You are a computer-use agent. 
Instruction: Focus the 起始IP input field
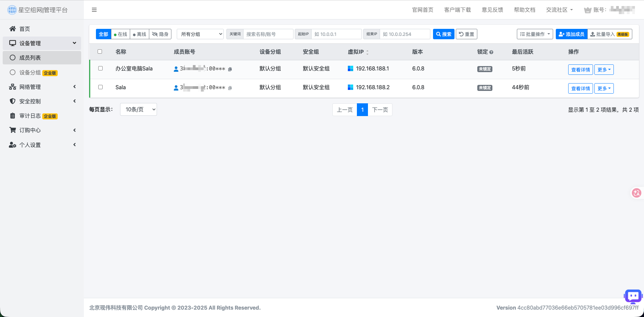[x=337, y=34]
